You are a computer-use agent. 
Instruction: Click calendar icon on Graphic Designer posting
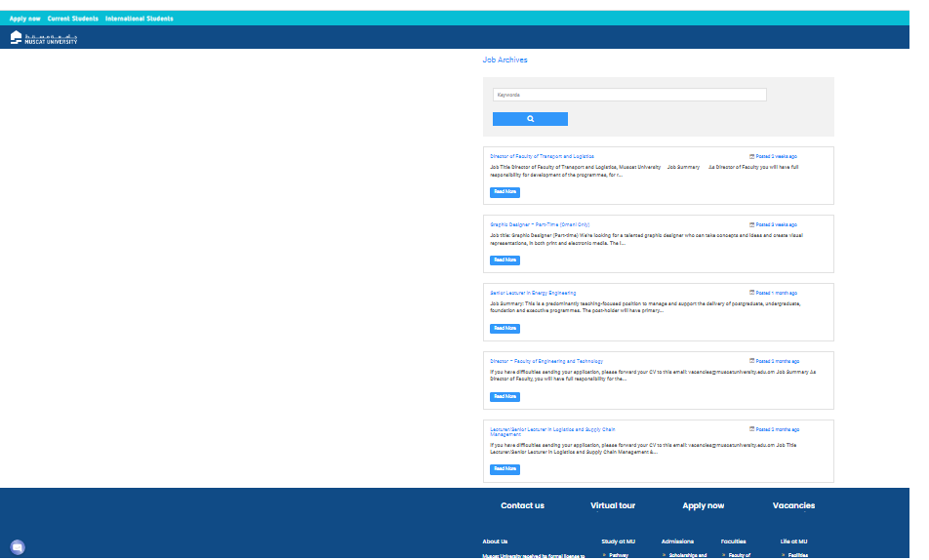point(751,224)
